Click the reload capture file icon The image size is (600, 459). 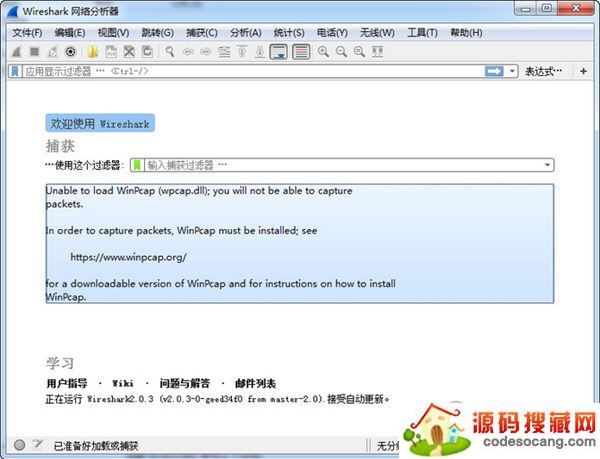147,52
